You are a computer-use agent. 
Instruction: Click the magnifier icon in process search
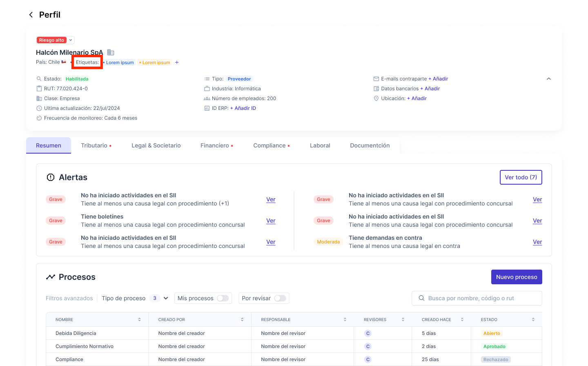pos(421,298)
